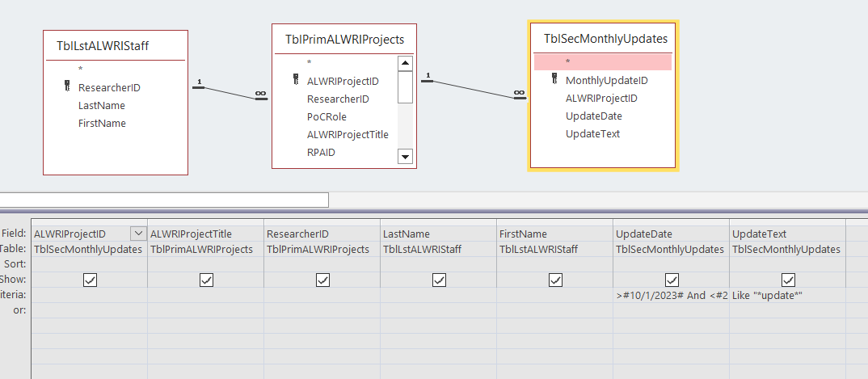Click the key icon next to ALWRIProjectID
The height and width of the screenshot is (379, 868).
pyautogui.click(x=297, y=80)
